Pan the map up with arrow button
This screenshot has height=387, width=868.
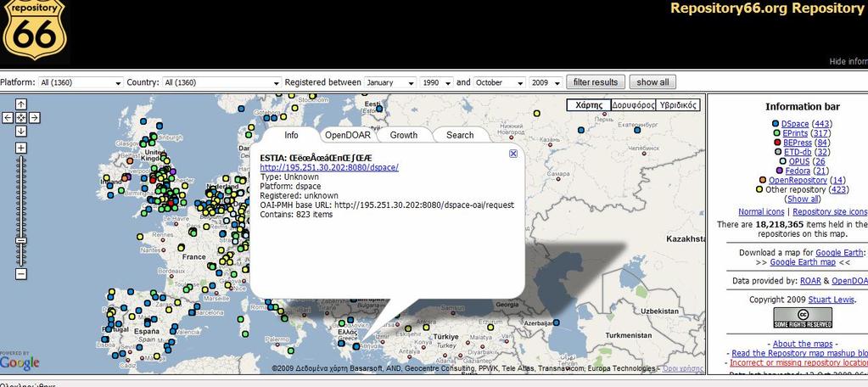21,104
